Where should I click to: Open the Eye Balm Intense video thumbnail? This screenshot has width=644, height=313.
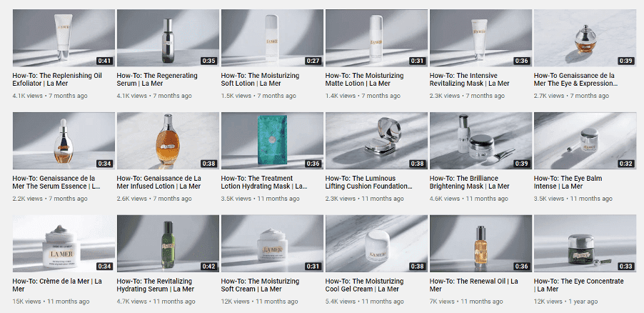point(585,141)
